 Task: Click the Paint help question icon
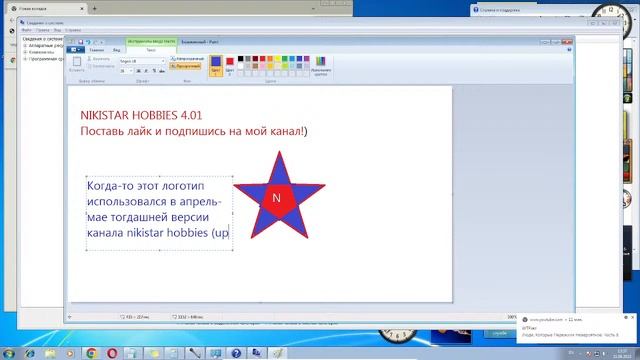pyautogui.click(x=569, y=50)
